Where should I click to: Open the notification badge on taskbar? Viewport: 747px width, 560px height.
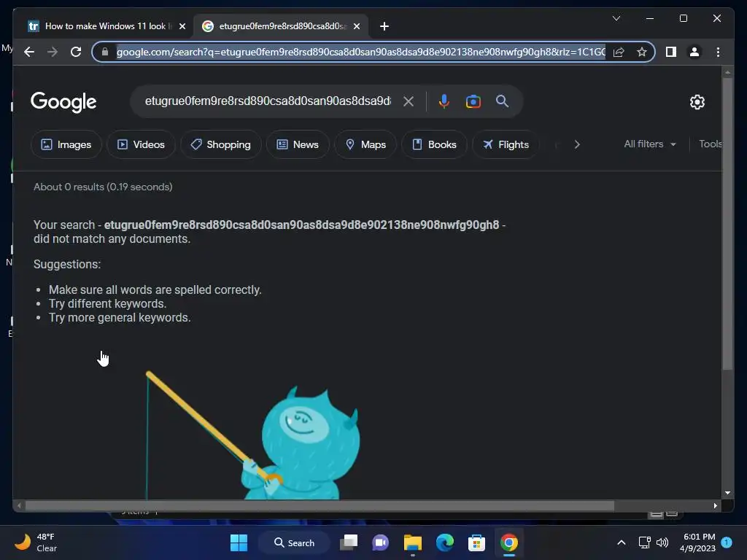[727, 542]
